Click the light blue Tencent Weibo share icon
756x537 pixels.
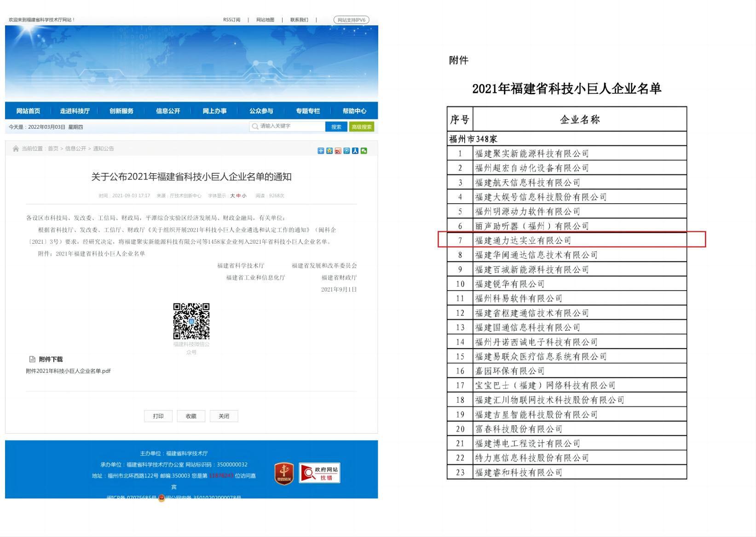347,151
